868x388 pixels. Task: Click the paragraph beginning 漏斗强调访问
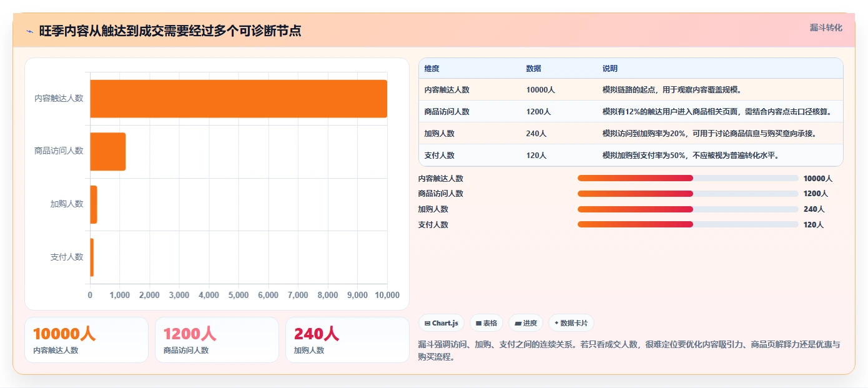[x=629, y=351]
